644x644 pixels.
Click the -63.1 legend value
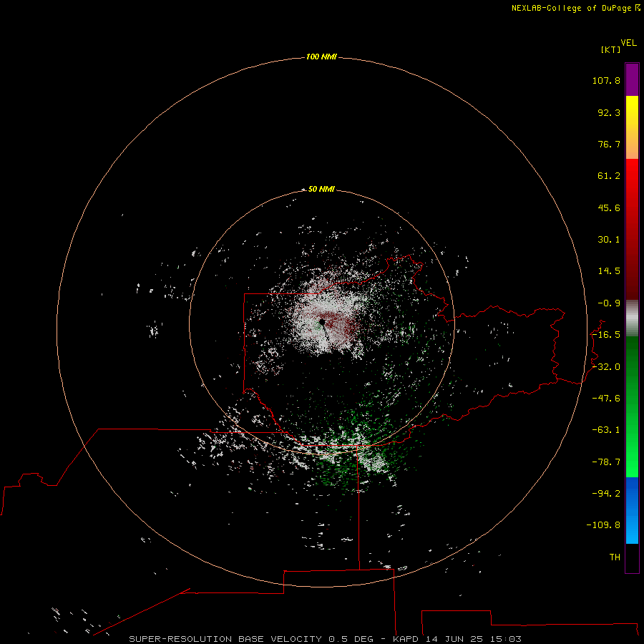point(606,430)
